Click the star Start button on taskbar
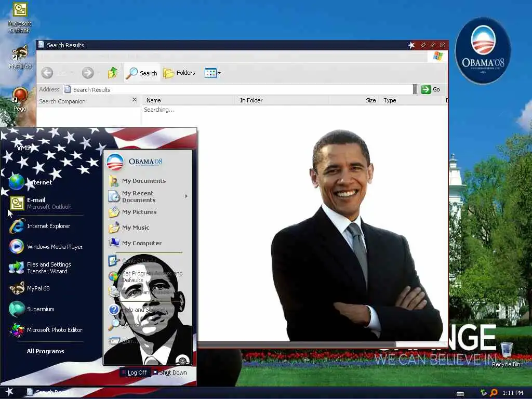This screenshot has height=399, width=532. click(9, 392)
